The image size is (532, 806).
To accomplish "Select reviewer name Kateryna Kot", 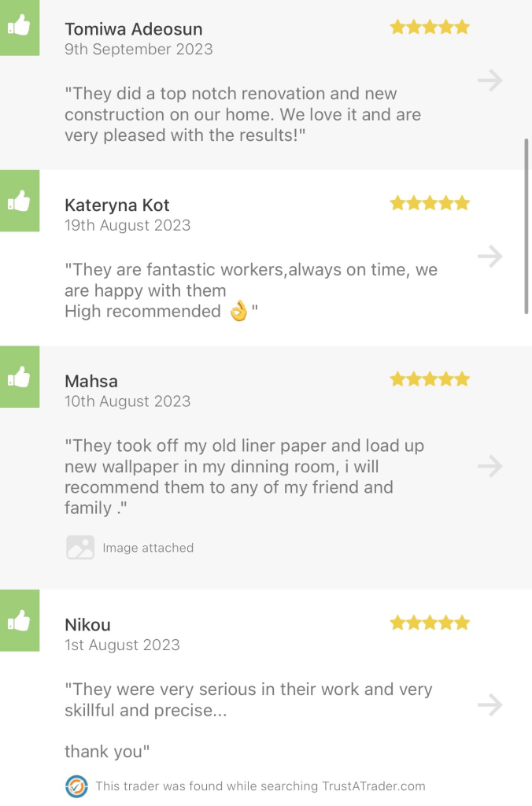I will point(117,205).
